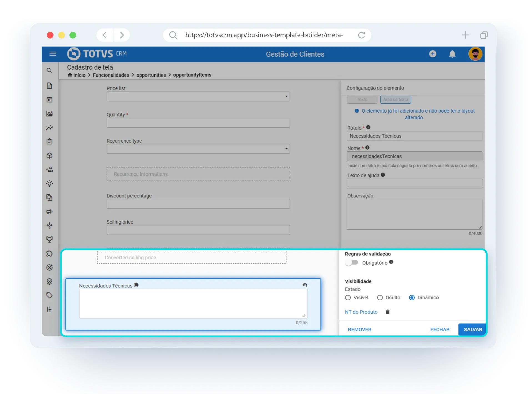The image size is (532, 394).
Task: Open the sidebar tag icon
Action: tap(49, 295)
